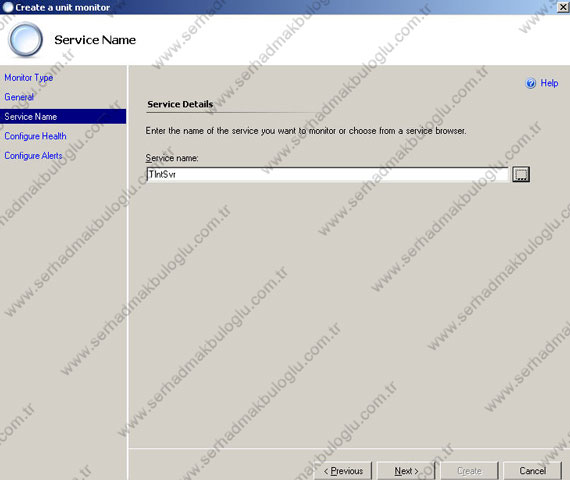Screen dimensions: 570x480
Task: Select the highlighted Service Name step
Action: click(x=63, y=116)
